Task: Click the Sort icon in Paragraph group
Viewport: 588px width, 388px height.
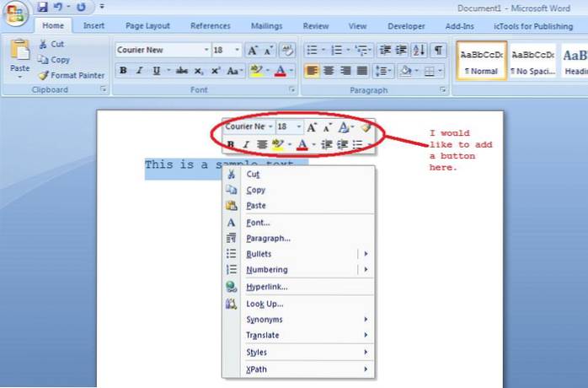Action: [x=419, y=51]
